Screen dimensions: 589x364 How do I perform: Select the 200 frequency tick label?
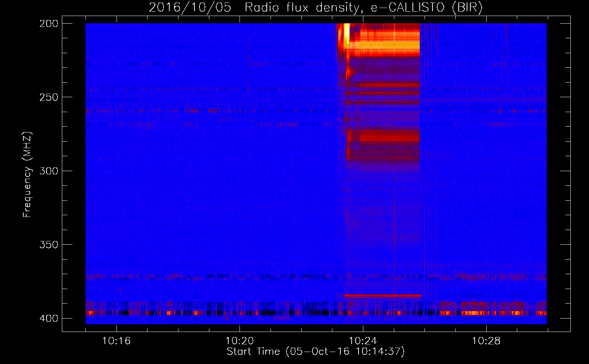tap(49, 24)
